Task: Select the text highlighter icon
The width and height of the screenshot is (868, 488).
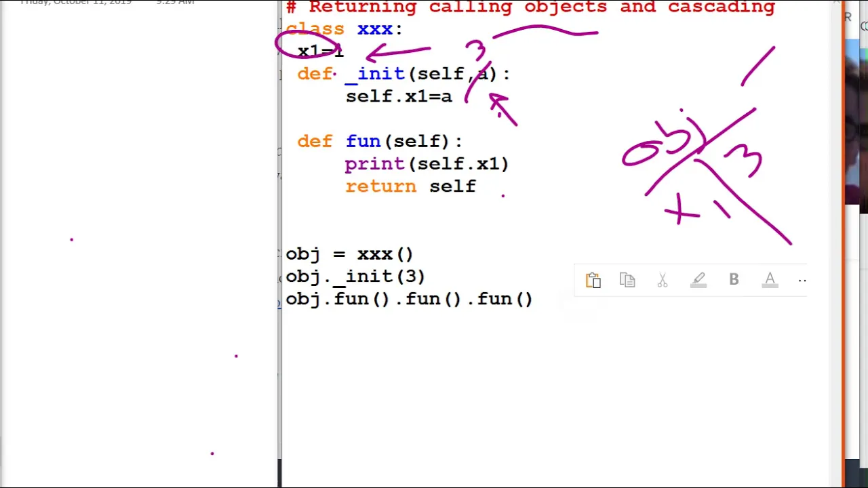Action: pos(698,280)
